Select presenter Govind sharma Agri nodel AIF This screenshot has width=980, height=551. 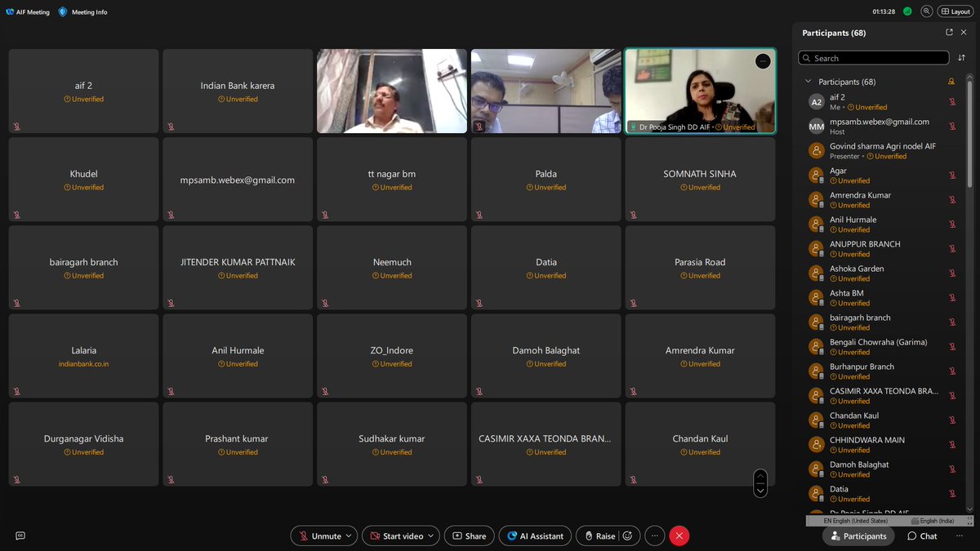click(x=882, y=150)
